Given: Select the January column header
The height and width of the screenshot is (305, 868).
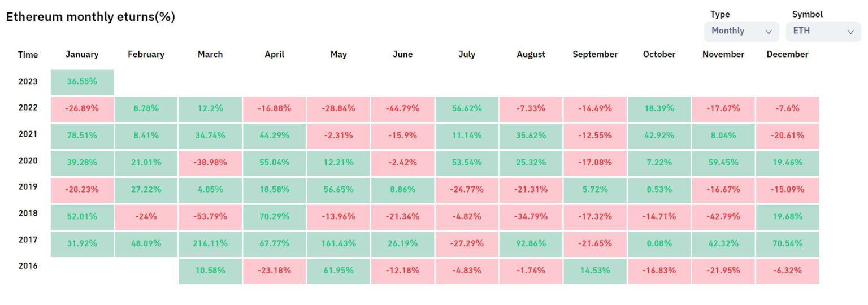Looking at the screenshot, I should coord(82,54).
